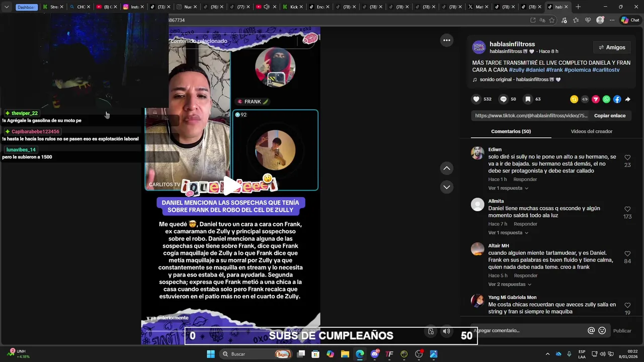Click the TikTok video URL field

click(x=531, y=116)
